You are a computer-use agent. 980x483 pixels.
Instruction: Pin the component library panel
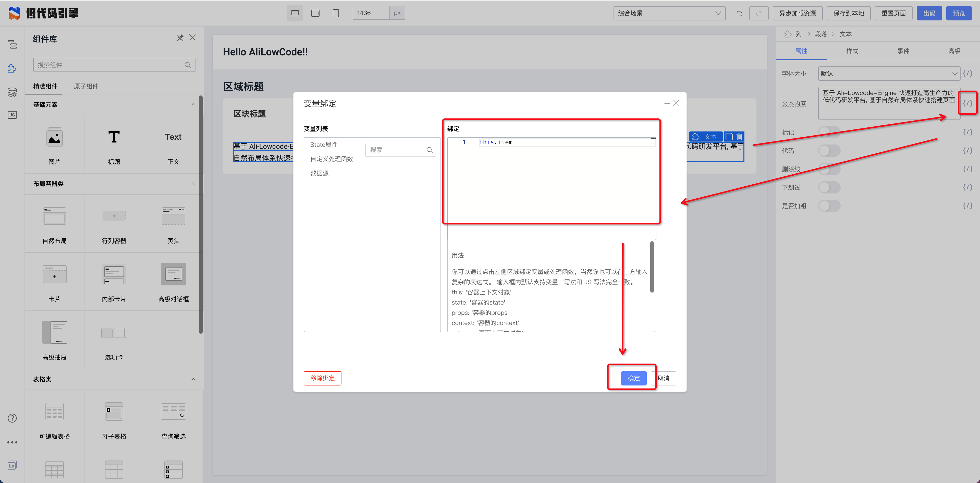[x=180, y=38]
